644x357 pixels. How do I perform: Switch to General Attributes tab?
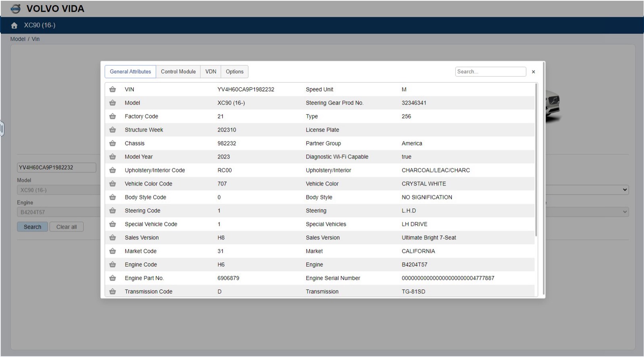130,72
